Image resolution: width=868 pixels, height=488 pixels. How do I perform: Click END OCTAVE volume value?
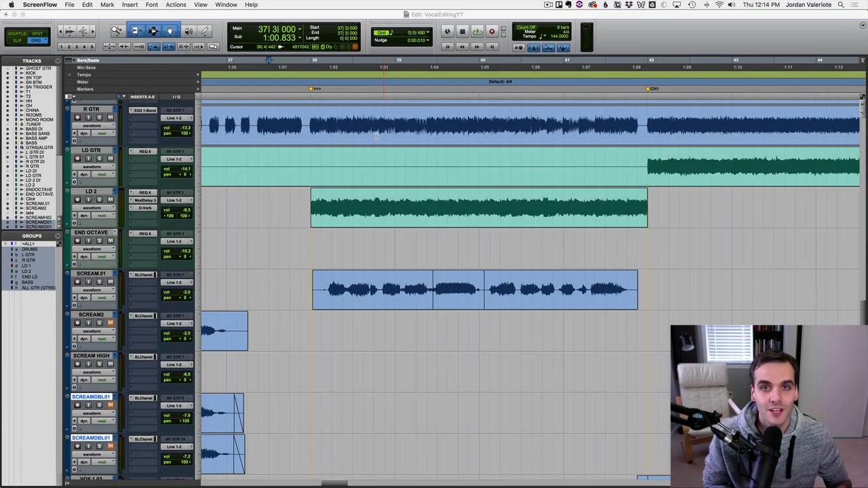tap(186, 251)
